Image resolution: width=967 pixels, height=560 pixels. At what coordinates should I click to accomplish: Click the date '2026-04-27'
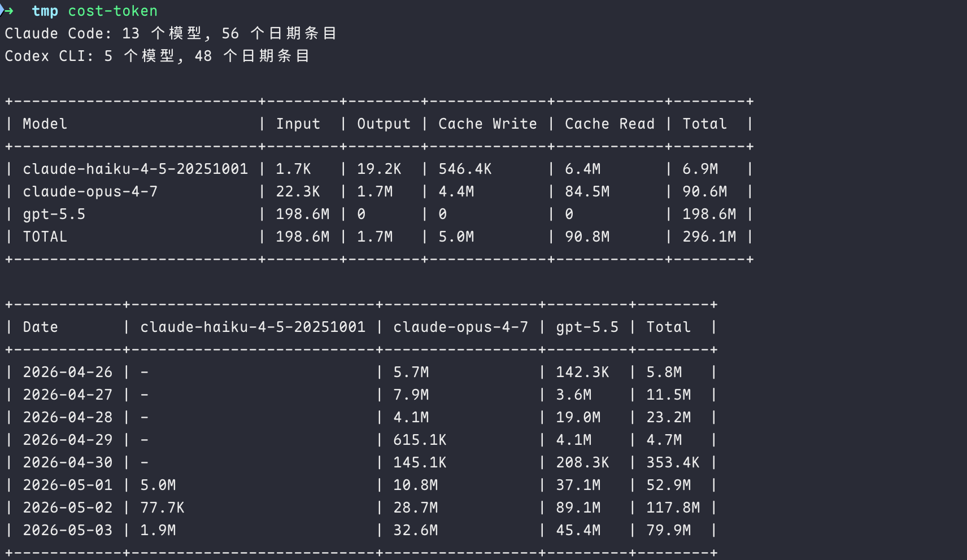pos(68,395)
